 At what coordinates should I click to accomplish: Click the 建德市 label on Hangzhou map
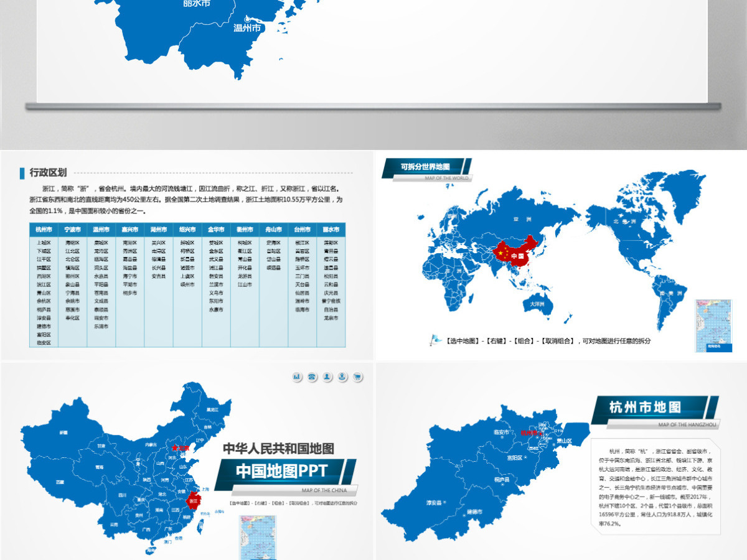(474, 511)
